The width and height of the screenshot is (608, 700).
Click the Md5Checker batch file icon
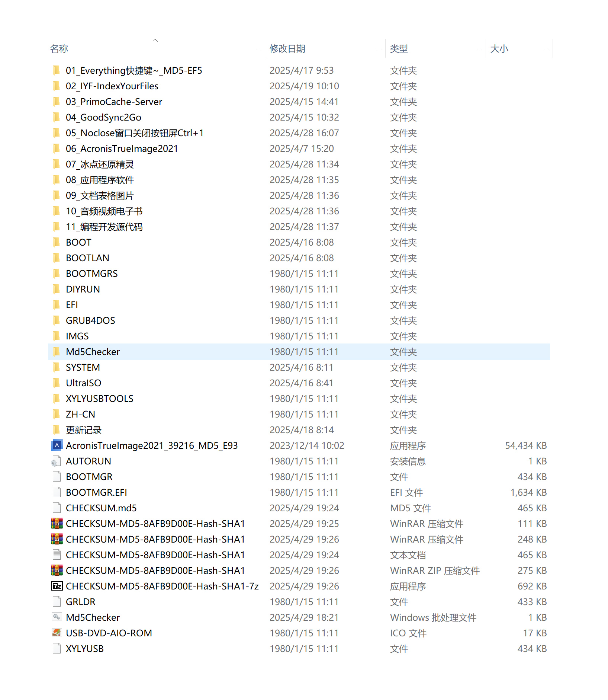57,617
